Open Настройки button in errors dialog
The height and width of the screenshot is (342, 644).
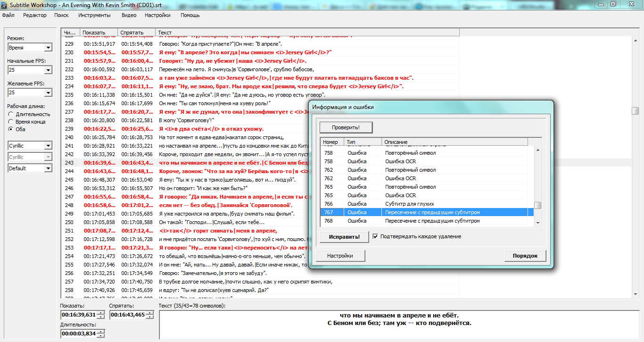(340, 256)
